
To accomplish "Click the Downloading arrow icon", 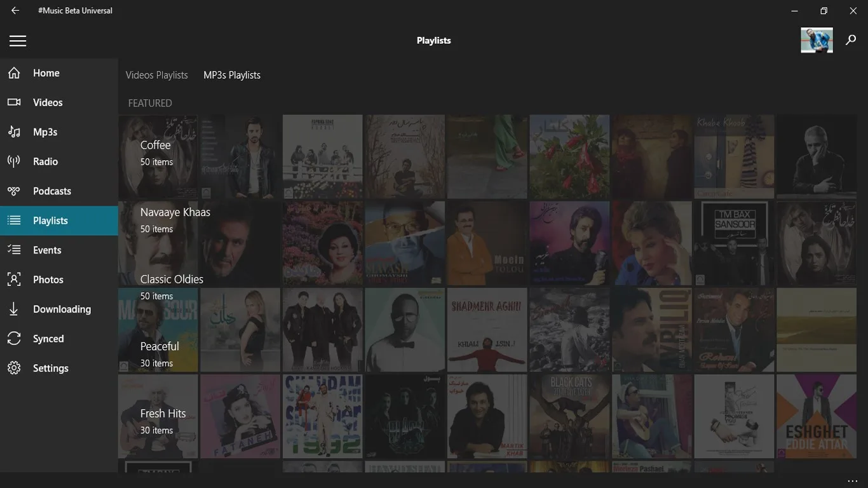I will click(x=14, y=309).
